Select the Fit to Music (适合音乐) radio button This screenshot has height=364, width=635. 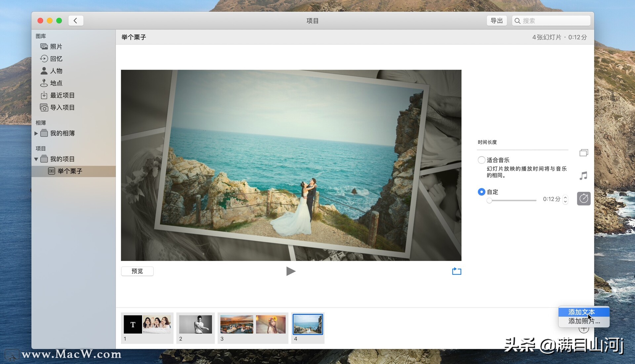(482, 160)
